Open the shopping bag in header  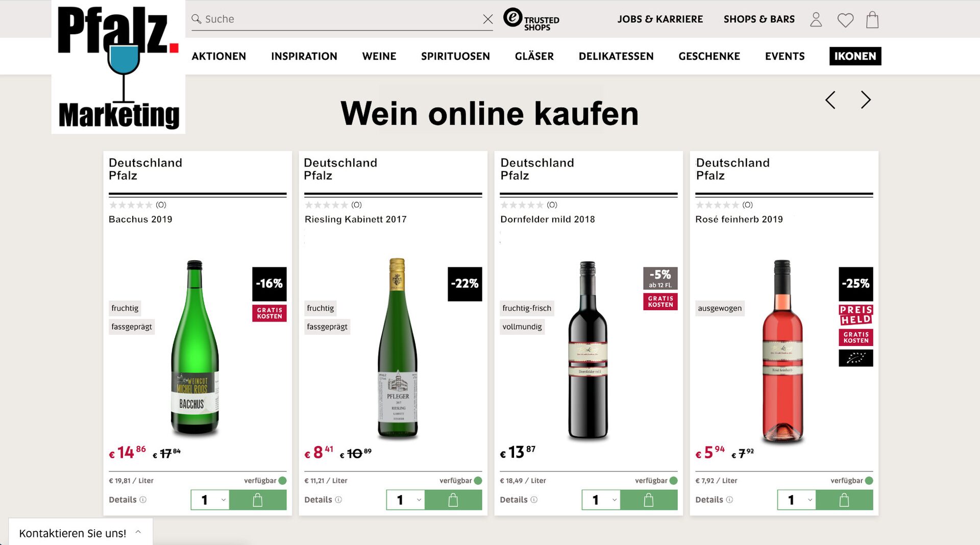click(x=872, y=20)
